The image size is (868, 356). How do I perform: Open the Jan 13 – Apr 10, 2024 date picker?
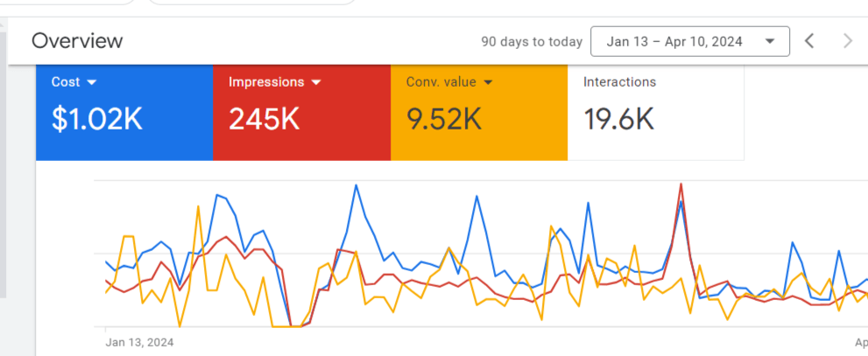(690, 41)
